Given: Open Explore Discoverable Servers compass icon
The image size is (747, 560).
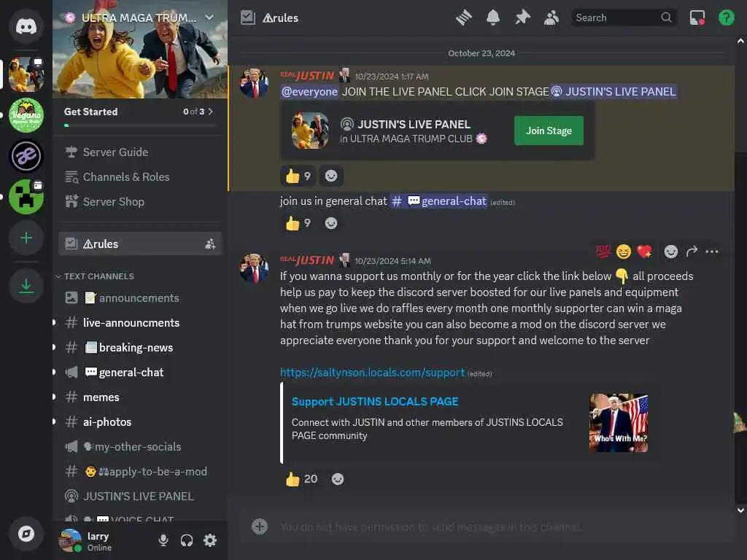Looking at the screenshot, I should click(x=26, y=534).
